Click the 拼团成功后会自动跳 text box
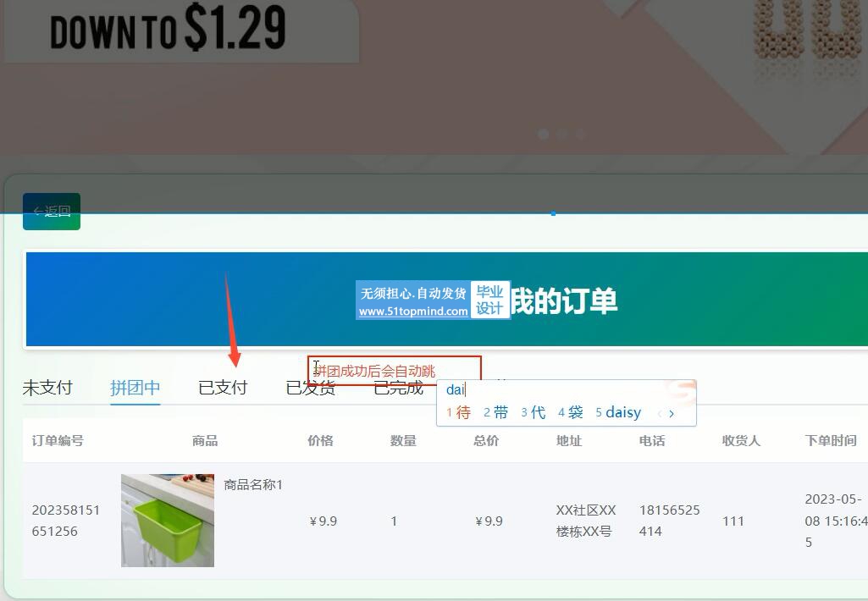 click(395, 371)
